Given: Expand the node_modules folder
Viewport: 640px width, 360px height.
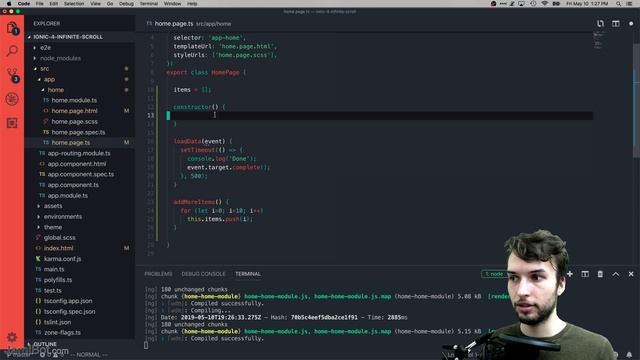Looking at the screenshot, I should click(x=60, y=58).
